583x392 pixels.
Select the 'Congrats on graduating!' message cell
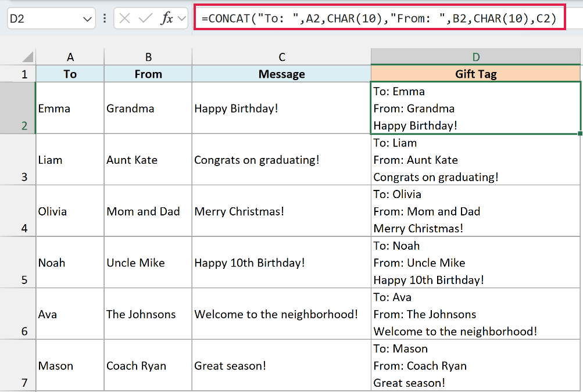pyautogui.click(x=281, y=159)
